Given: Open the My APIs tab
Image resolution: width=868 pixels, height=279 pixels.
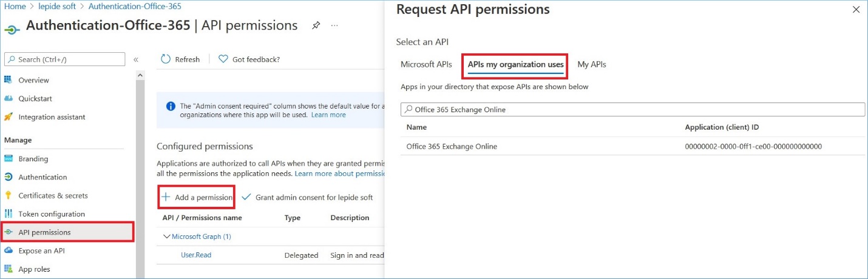Looking at the screenshot, I should click(592, 64).
